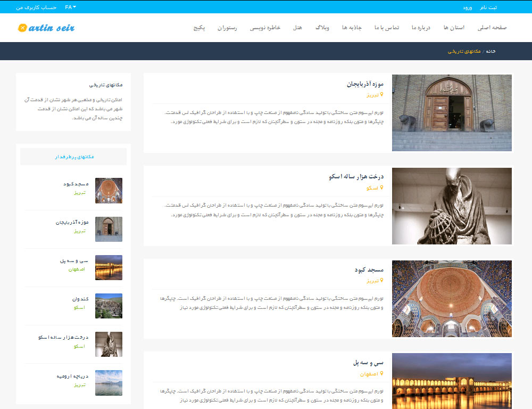The width and height of the screenshot is (532, 409).
Task: Open the مسجد کبود main listing title
Action: 369,269
